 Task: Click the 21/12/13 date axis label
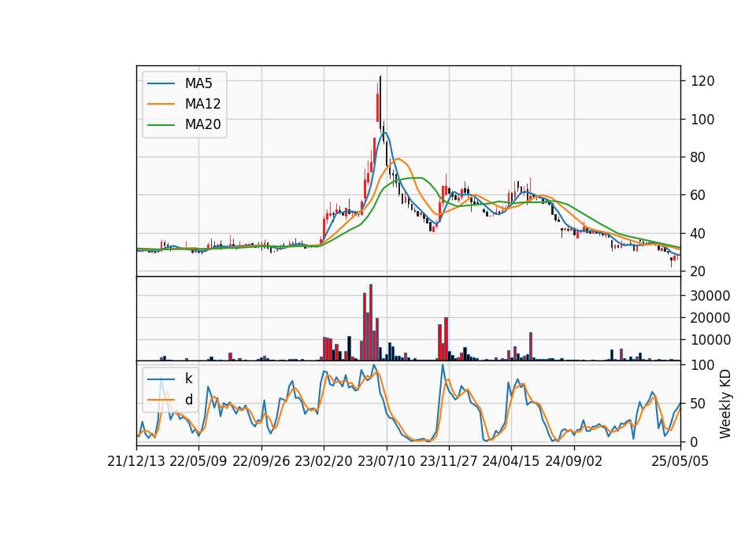coord(136,461)
